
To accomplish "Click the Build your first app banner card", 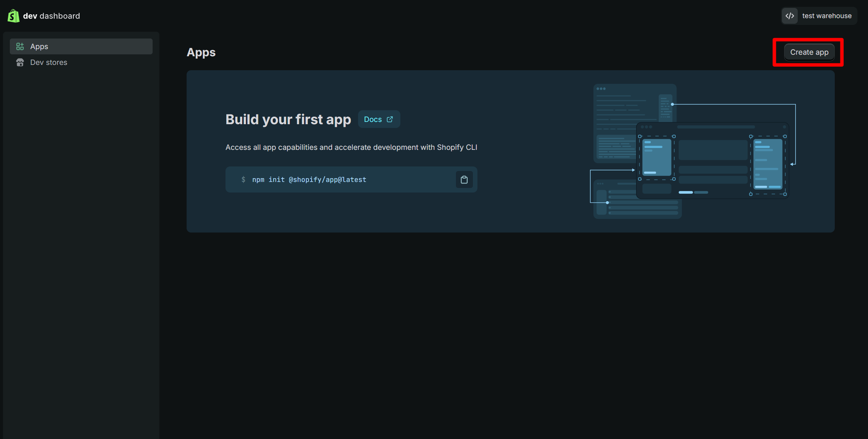I will click(378, 215).
